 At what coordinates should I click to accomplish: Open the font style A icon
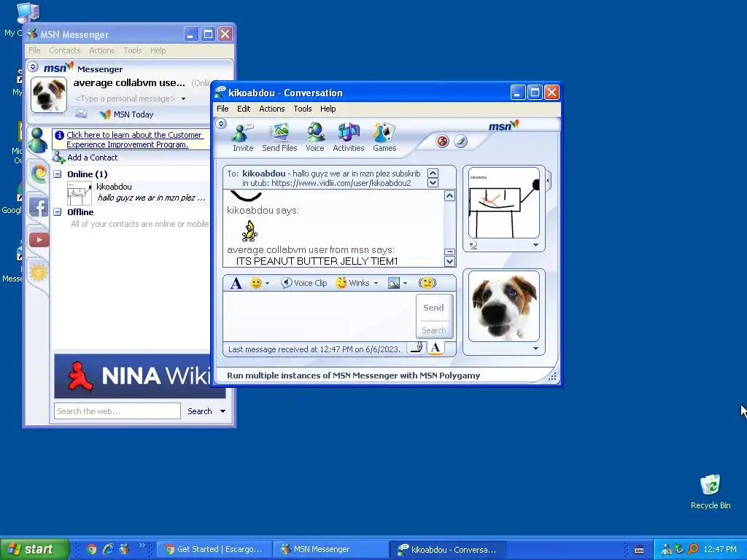[236, 284]
